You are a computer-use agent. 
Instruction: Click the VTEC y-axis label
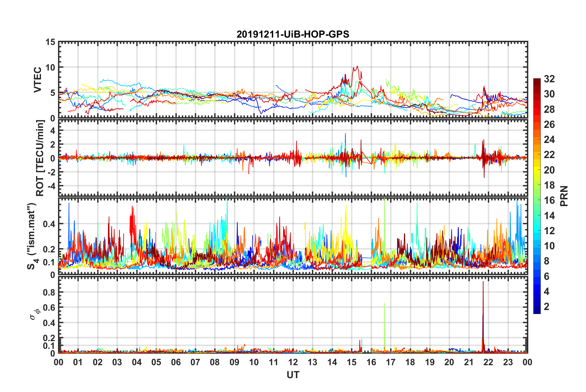pos(38,80)
